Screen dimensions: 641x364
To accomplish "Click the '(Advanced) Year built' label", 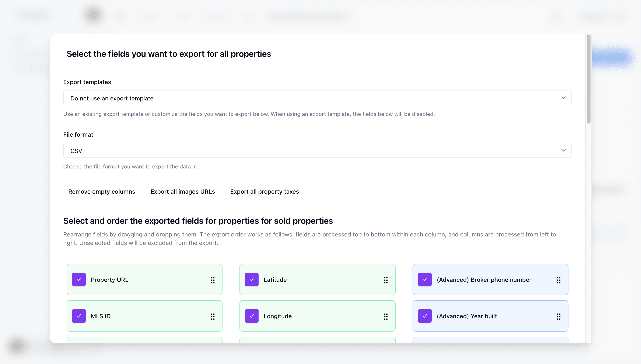I will 467,316.
